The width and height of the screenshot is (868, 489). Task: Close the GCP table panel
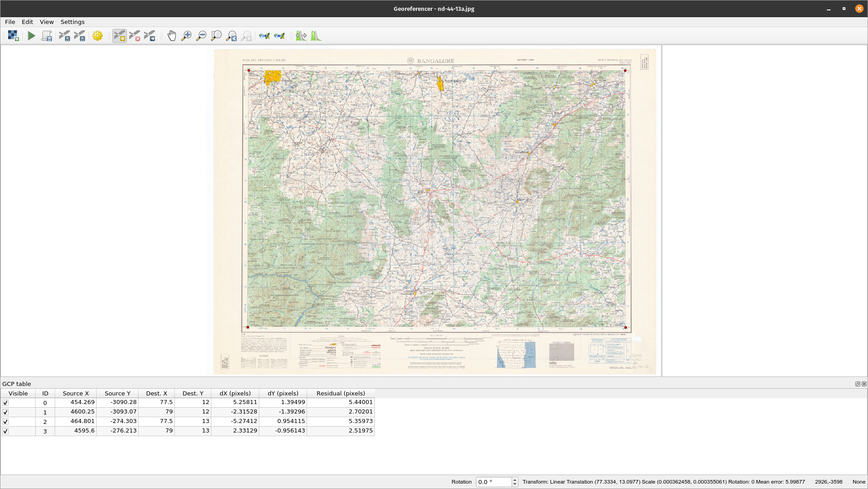[864, 384]
